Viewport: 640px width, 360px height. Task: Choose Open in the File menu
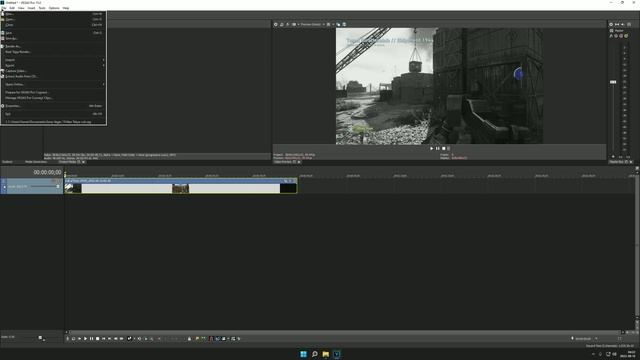(54, 19)
